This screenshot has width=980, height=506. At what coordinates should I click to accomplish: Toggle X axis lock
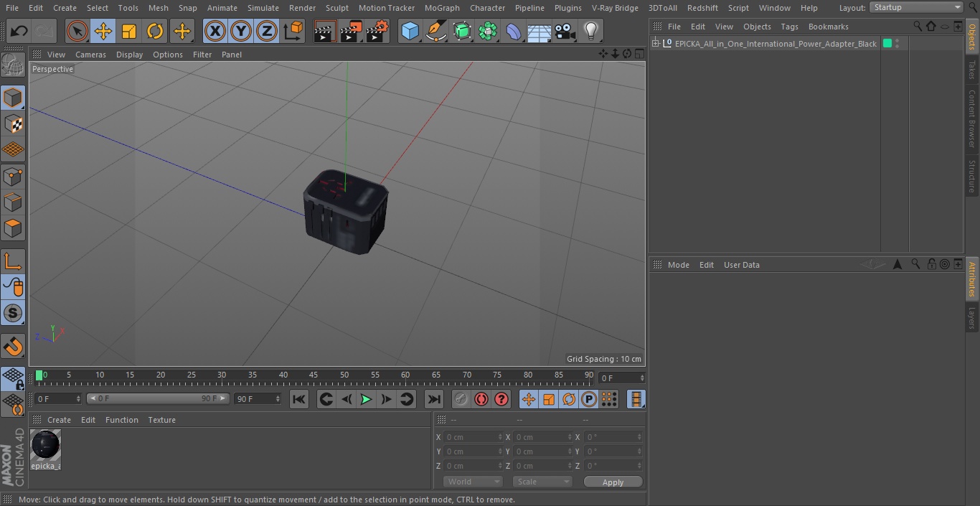coord(215,31)
